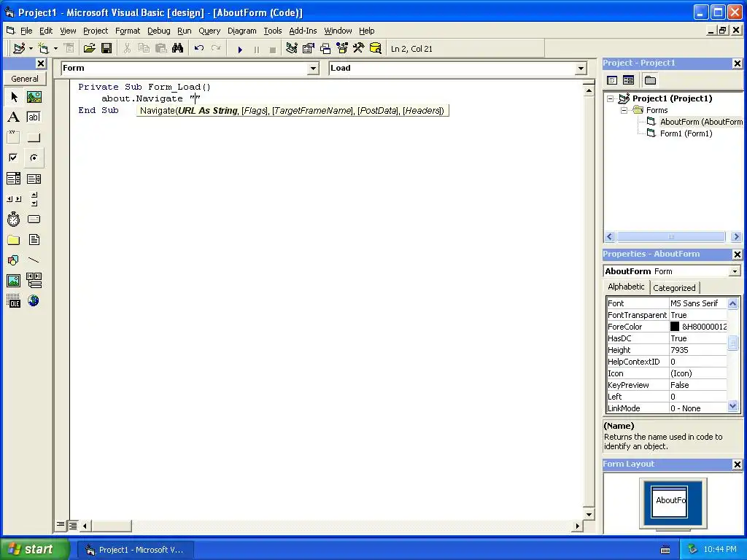Screen dimensions: 747x560
Task: Select the Shape control tool
Action: 14,260
